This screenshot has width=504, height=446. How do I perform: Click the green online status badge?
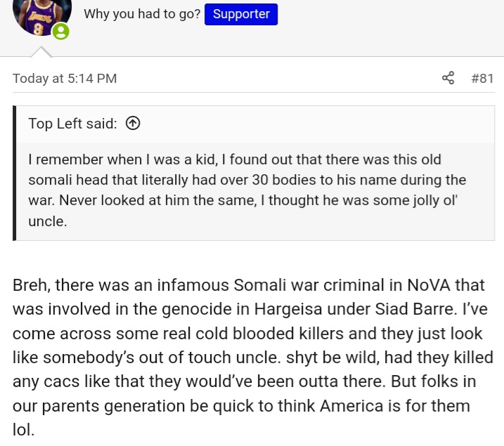tap(60, 32)
